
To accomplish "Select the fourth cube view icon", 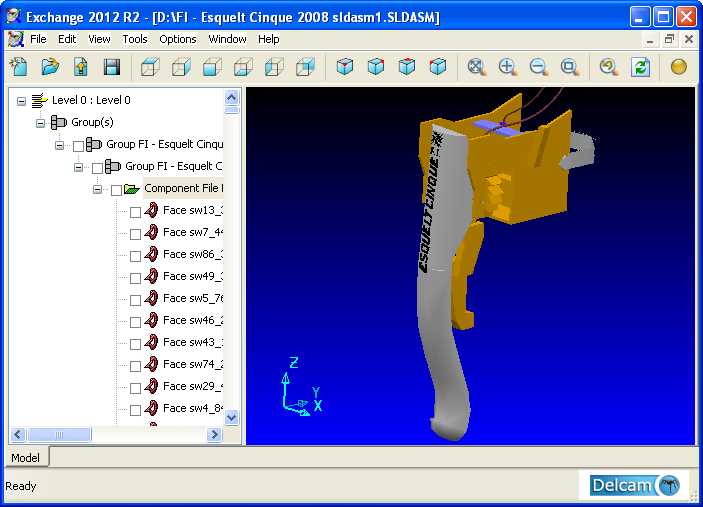I will point(243,67).
